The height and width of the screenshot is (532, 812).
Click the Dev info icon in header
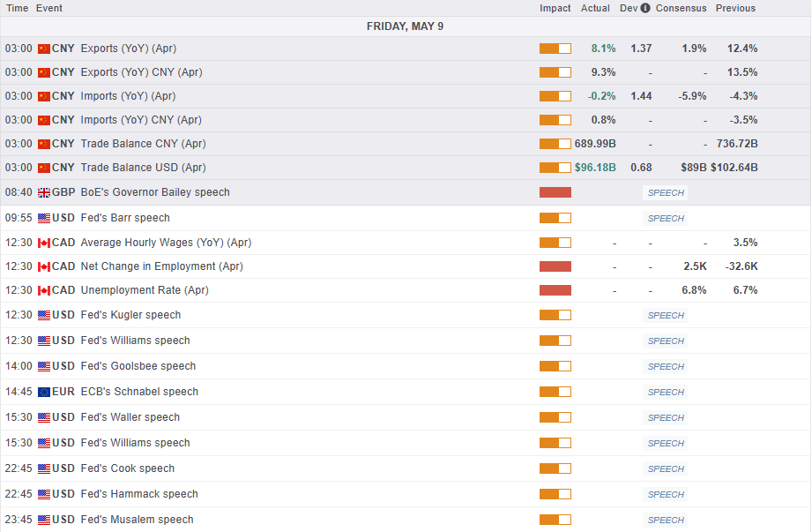click(x=645, y=8)
